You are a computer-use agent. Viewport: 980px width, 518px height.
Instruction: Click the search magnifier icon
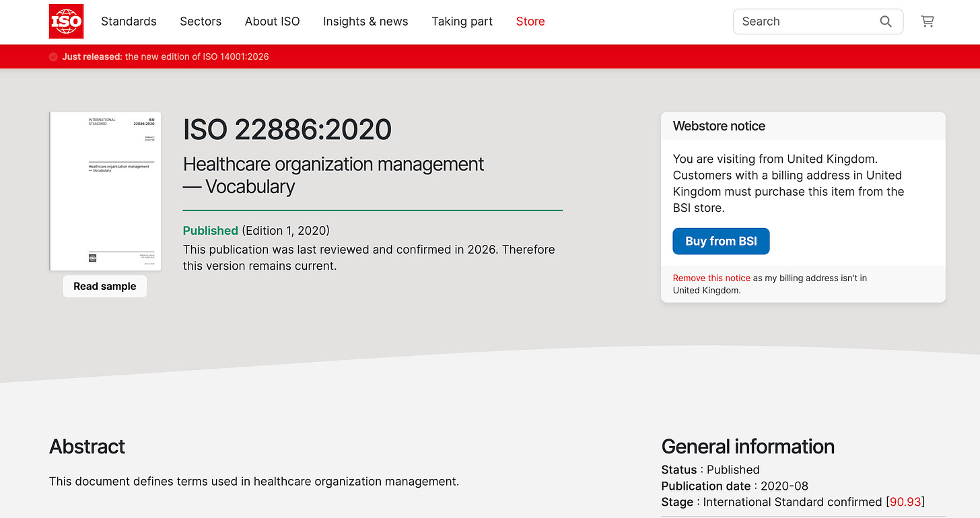886,22
